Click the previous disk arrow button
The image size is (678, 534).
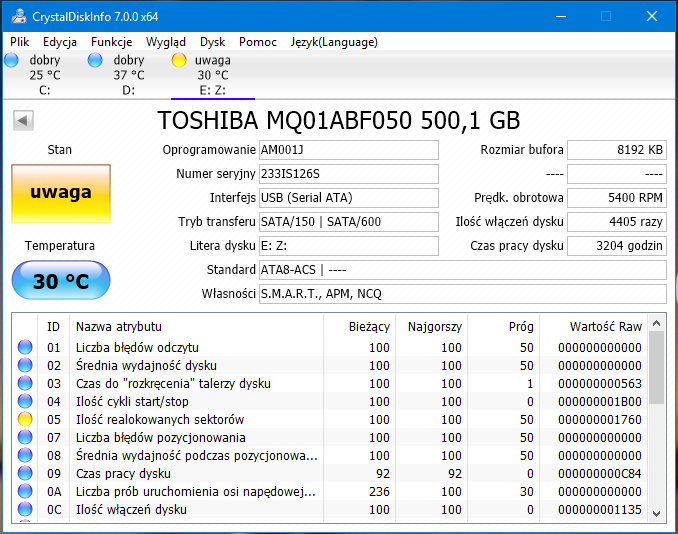(x=23, y=120)
